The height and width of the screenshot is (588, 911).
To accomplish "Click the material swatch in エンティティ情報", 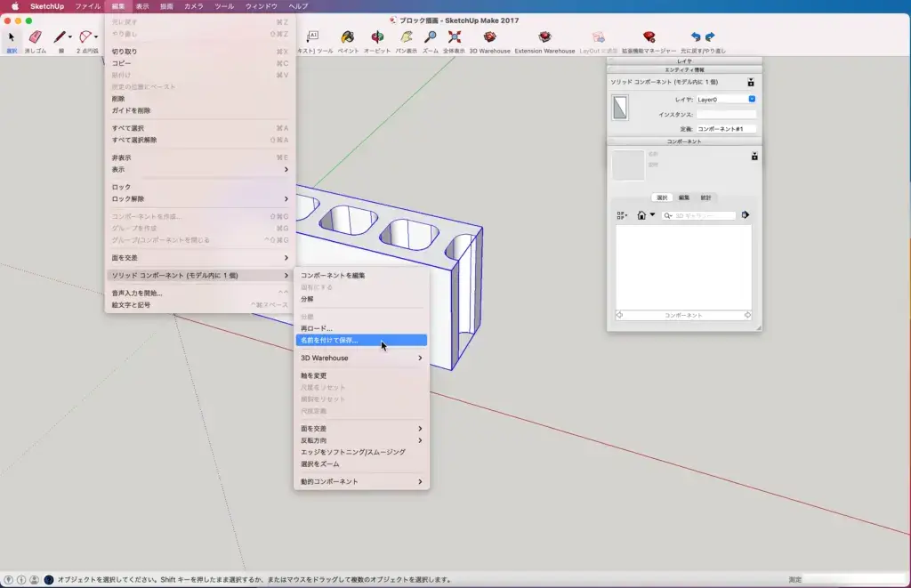I will [620, 108].
